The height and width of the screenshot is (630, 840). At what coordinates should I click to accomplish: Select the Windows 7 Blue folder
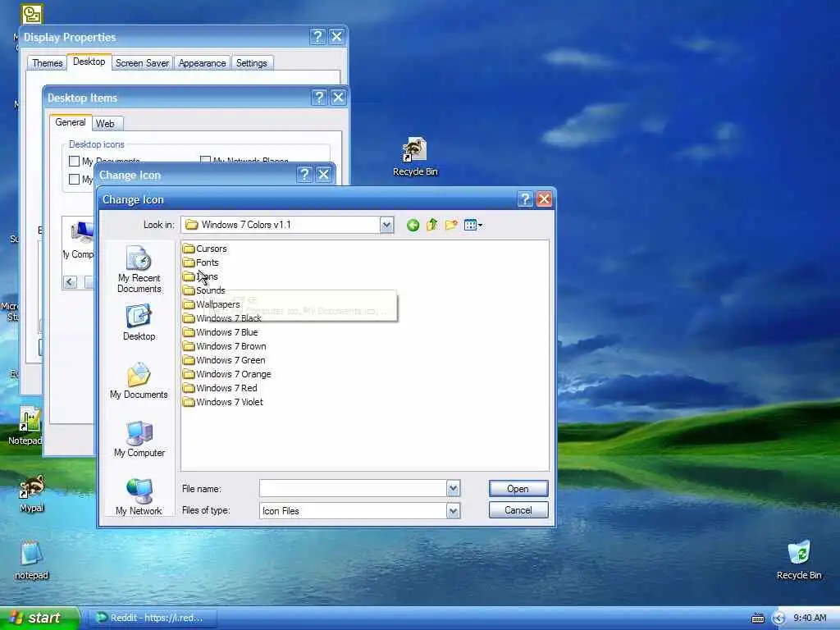click(220, 332)
